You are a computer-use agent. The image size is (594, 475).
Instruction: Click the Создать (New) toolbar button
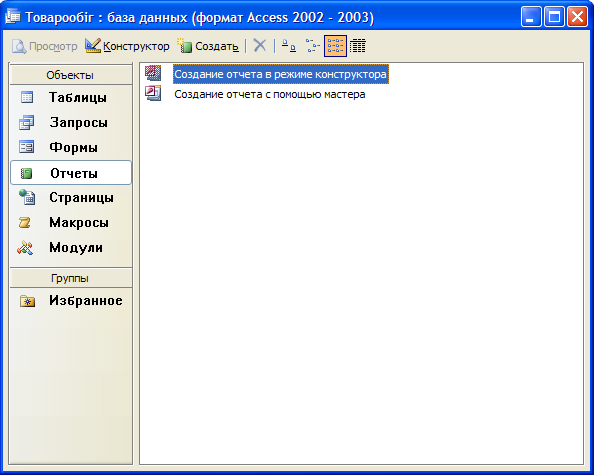point(208,46)
